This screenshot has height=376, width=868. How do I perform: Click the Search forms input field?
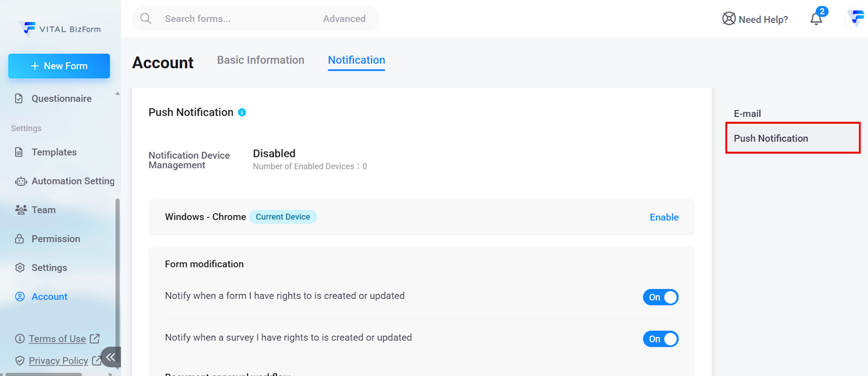(239, 18)
